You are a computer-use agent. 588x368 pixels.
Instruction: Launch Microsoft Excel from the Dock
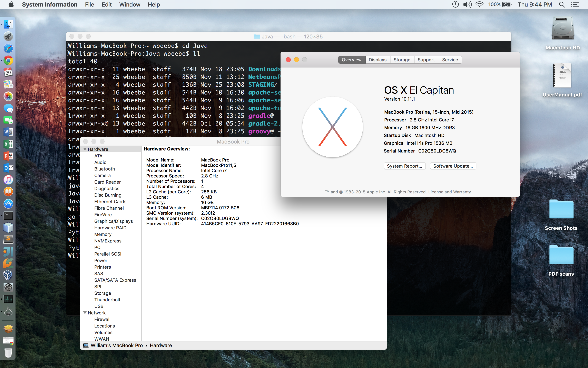(x=8, y=144)
